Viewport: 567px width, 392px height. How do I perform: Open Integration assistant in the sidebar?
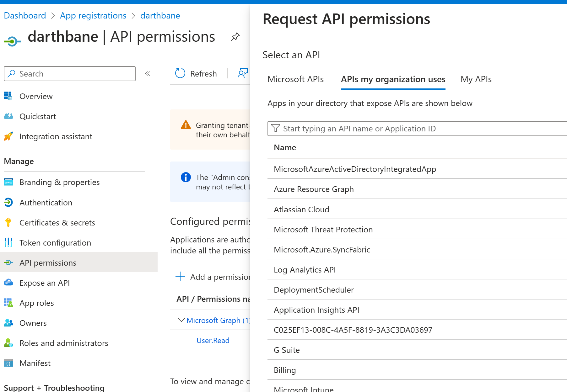pos(56,136)
